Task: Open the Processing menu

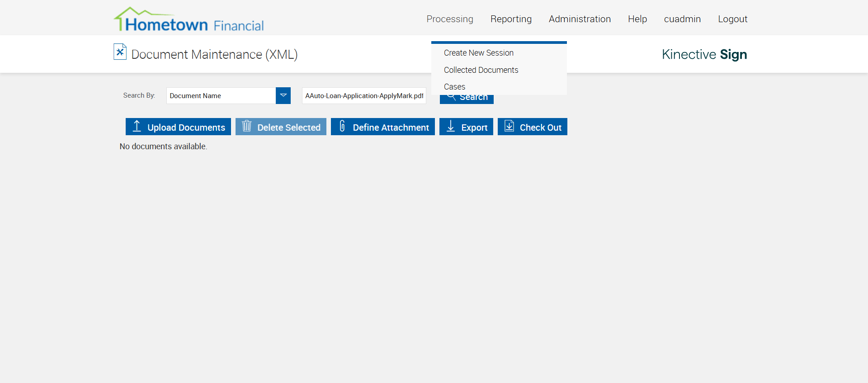Action: tap(450, 19)
